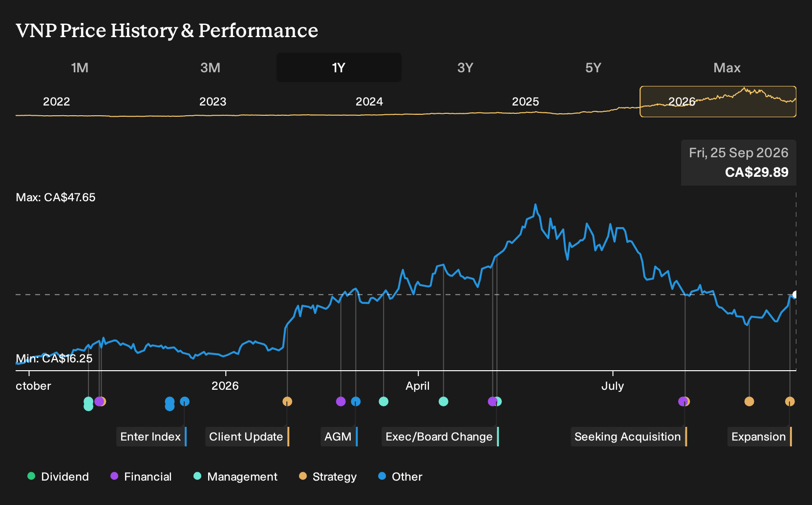Toggle the Dividend legend filter

coord(58,477)
